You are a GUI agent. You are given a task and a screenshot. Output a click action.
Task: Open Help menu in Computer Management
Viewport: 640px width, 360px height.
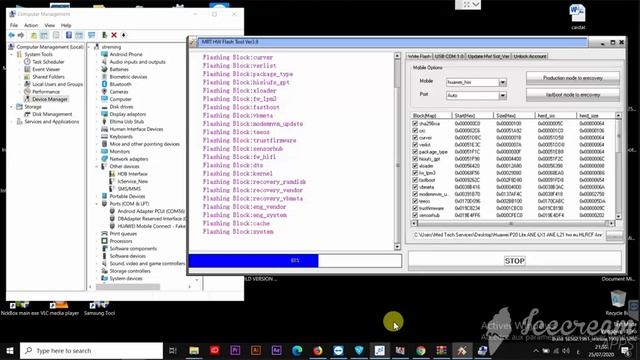[x=66, y=25]
